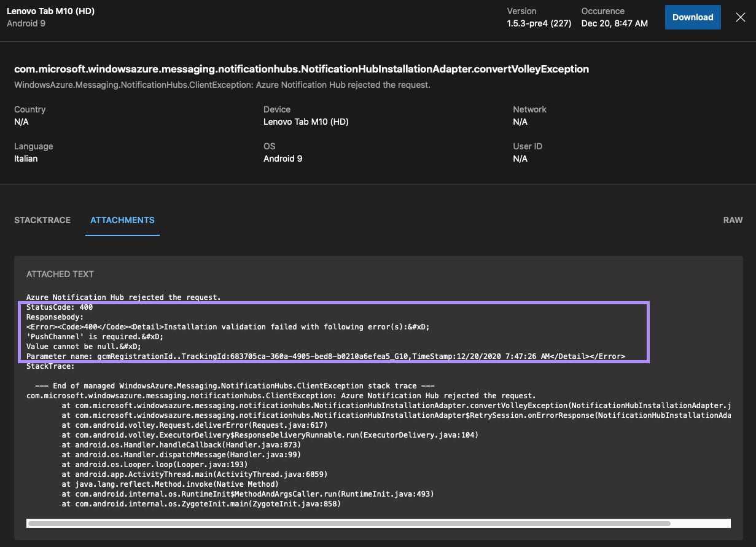
Task: Select the Country N/A value
Action: (21, 122)
